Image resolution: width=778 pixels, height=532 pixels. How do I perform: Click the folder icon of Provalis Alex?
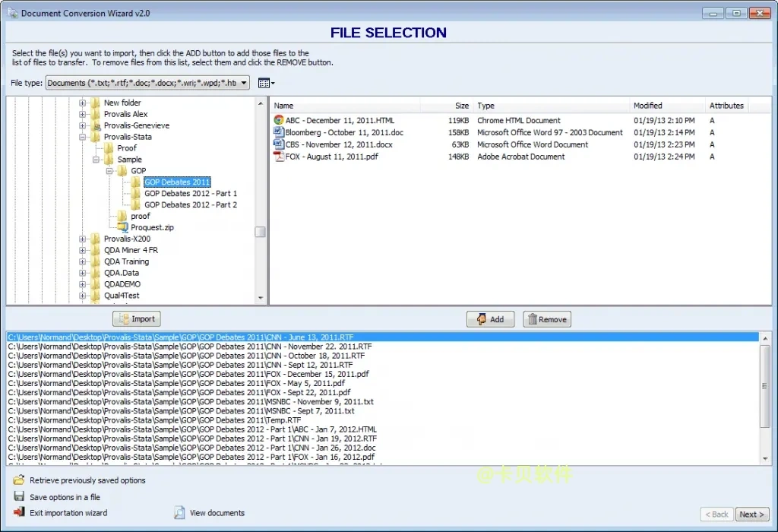[x=95, y=114]
